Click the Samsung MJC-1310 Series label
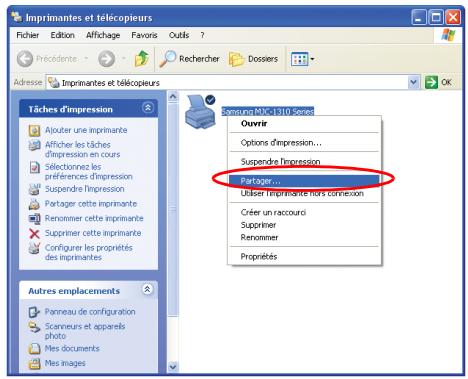This screenshot has height=379, width=468. click(x=268, y=111)
